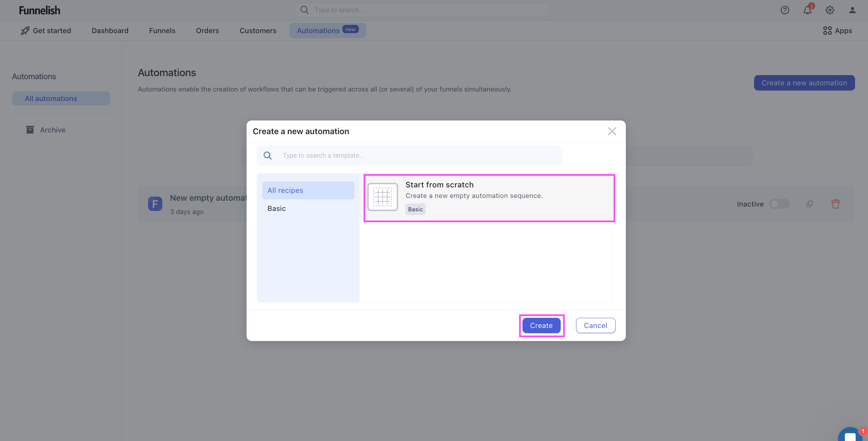Select the Basic recipe category
This screenshot has height=441, width=868.
point(277,209)
